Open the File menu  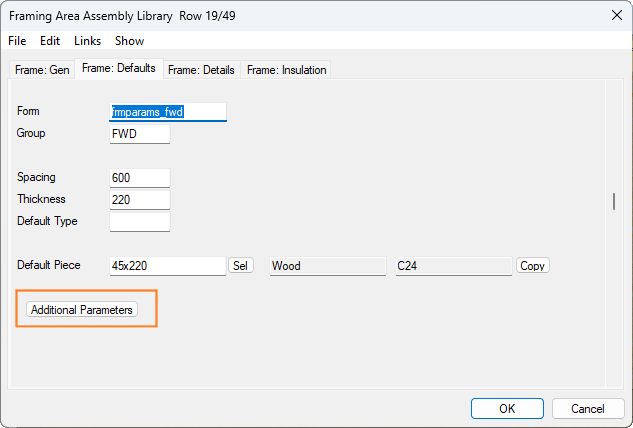[17, 41]
